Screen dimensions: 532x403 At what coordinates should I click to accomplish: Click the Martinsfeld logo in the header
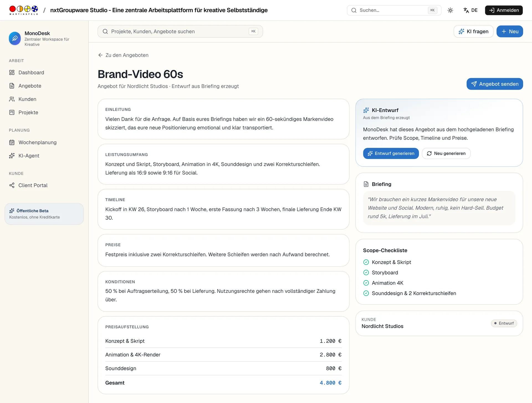pos(24,10)
